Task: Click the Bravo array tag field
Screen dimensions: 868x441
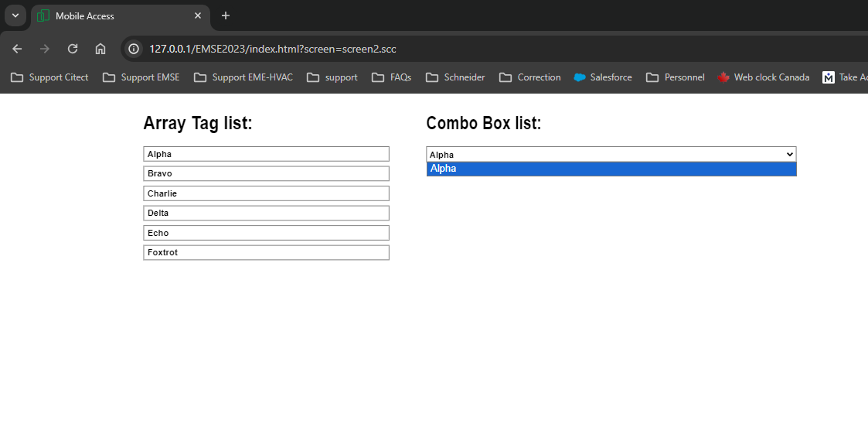Action: point(266,173)
